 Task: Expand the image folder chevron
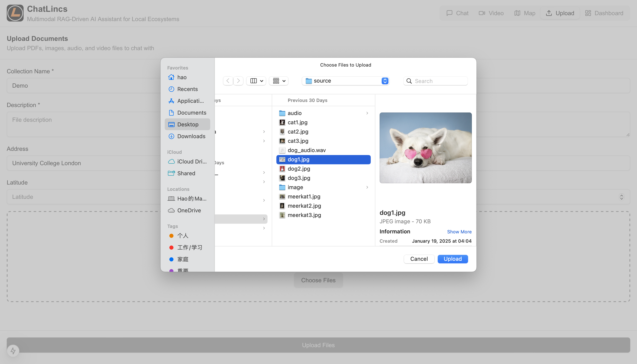tap(367, 187)
